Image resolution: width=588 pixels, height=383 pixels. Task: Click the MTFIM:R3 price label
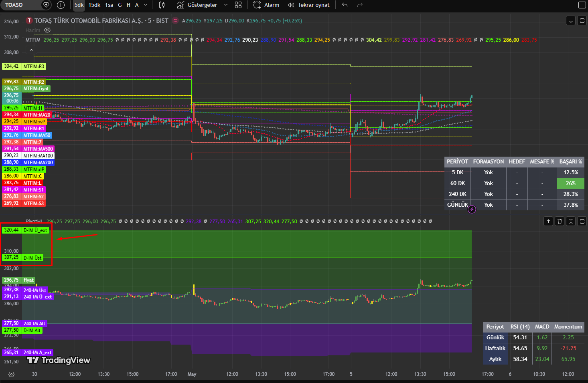pyautogui.click(x=34, y=66)
